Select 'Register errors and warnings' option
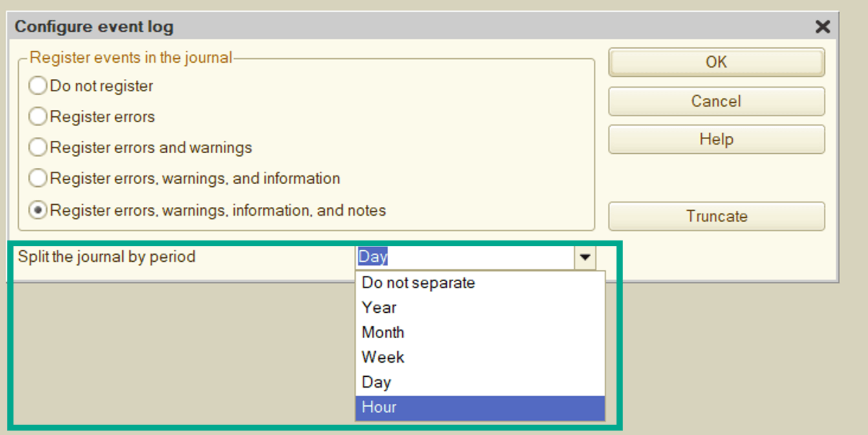This screenshot has height=435, width=868. click(x=38, y=148)
